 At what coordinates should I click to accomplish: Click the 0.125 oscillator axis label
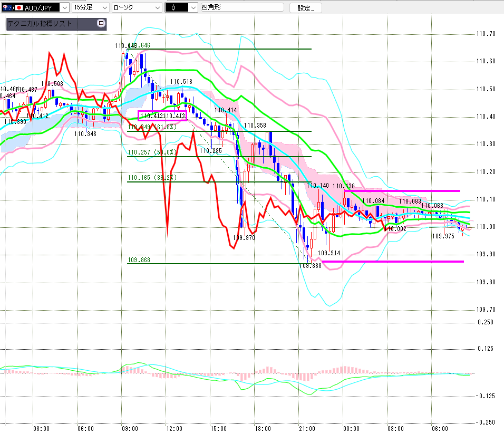(x=486, y=349)
